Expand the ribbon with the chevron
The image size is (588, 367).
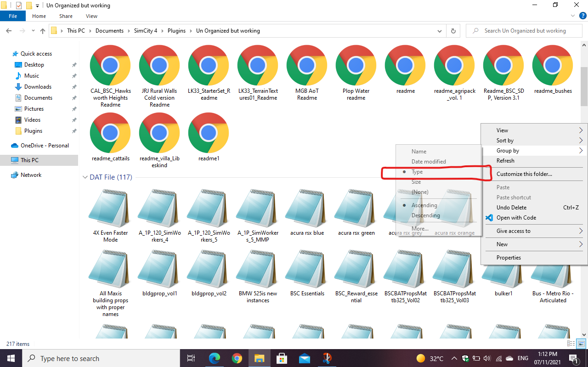pyautogui.click(x=572, y=16)
